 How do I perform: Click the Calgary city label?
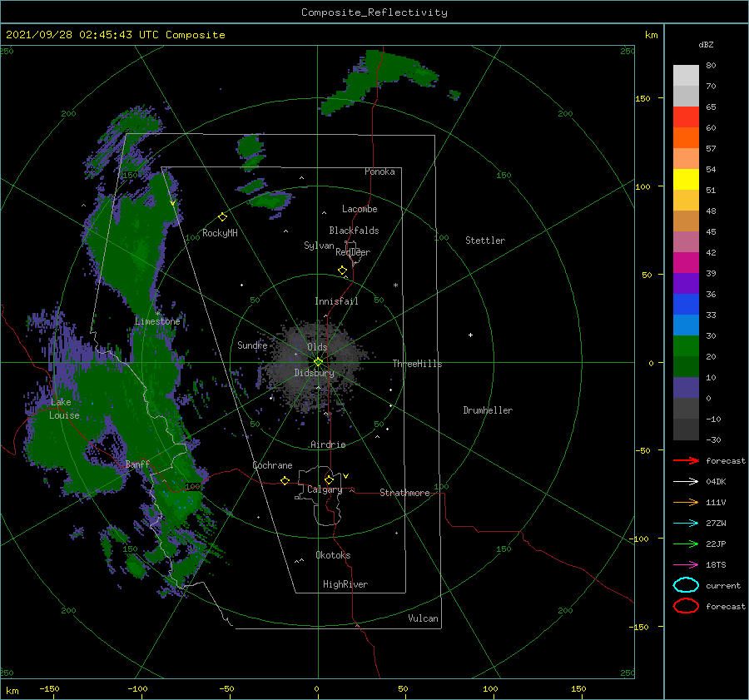pyautogui.click(x=325, y=489)
